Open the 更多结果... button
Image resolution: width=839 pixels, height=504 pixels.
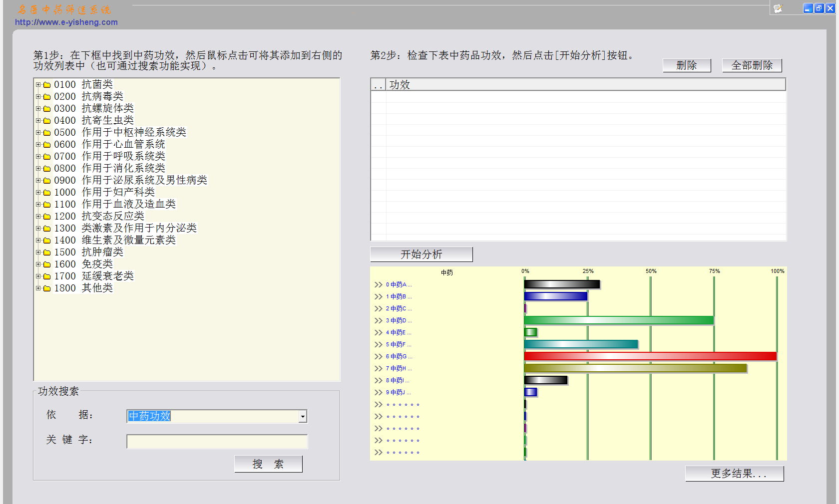[x=734, y=474]
